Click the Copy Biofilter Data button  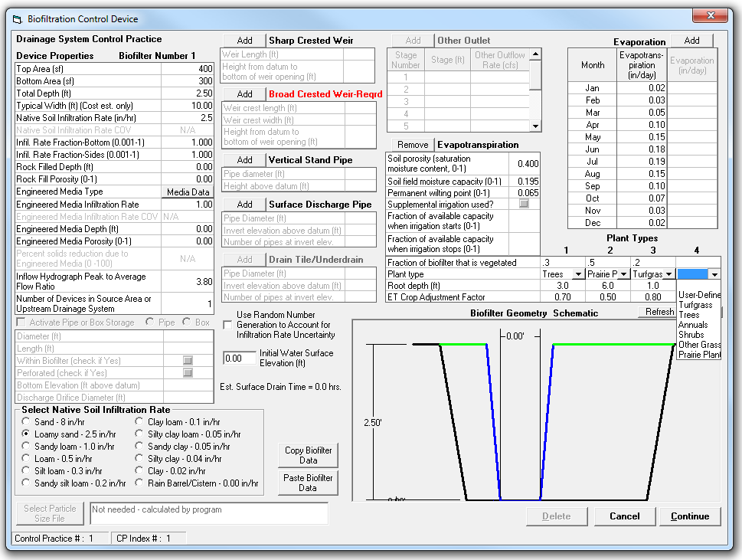pyautogui.click(x=308, y=455)
